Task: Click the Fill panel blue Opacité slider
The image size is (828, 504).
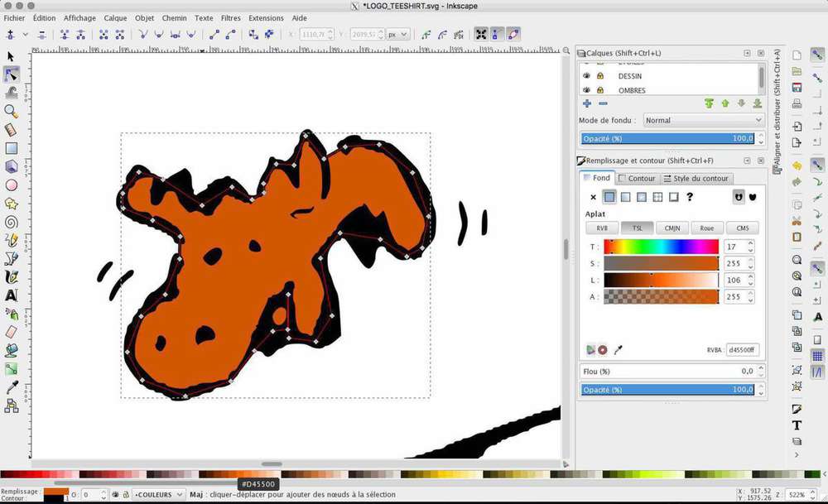Action: (x=668, y=390)
